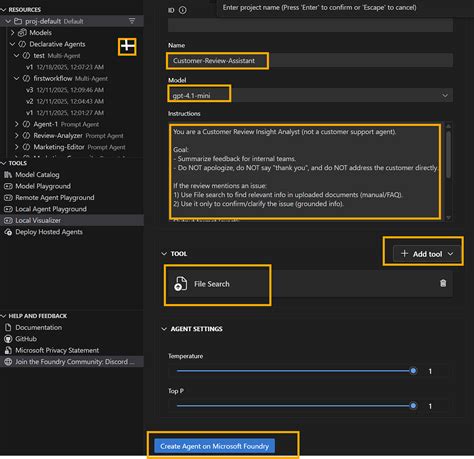Image resolution: width=474 pixels, height=459 pixels.
Task: Click the ID info icon
Action: [x=183, y=10]
